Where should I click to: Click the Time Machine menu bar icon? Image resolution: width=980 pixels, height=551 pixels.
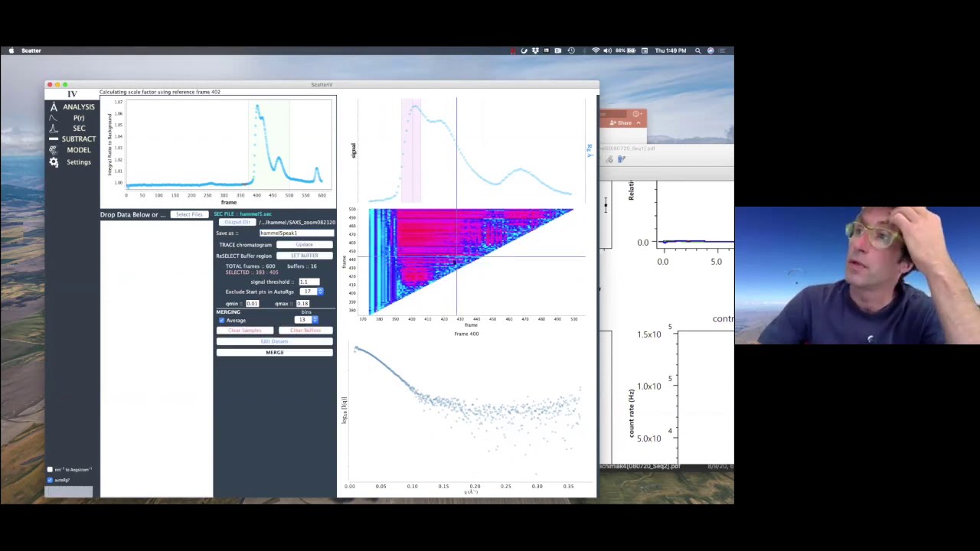570,51
